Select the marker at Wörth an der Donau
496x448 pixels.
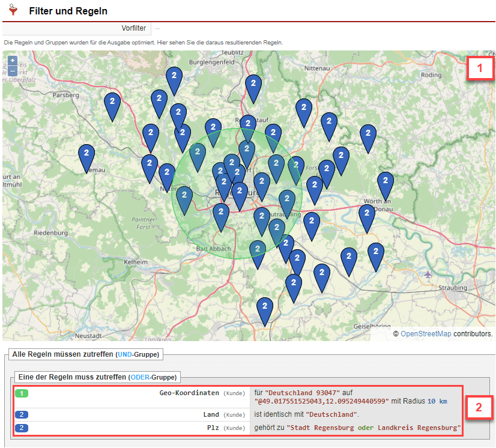386,183
